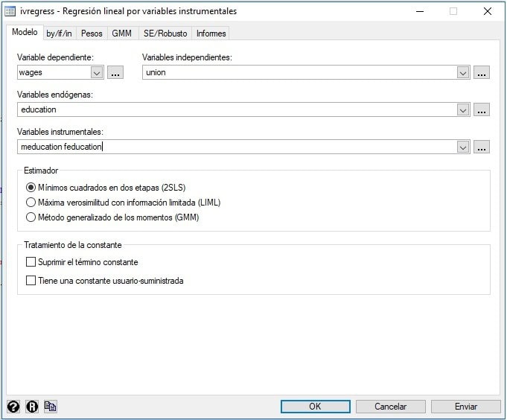This screenshot has width=507, height=420.
Task: Choose the LIML estimator option
Action: click(x=31, y=203)
